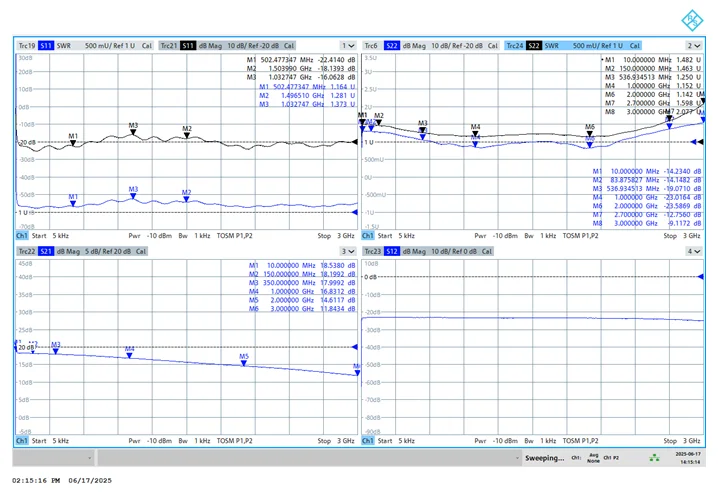
Task: Click the Ch1 label under S12 diagram
Action: point(367,441)
